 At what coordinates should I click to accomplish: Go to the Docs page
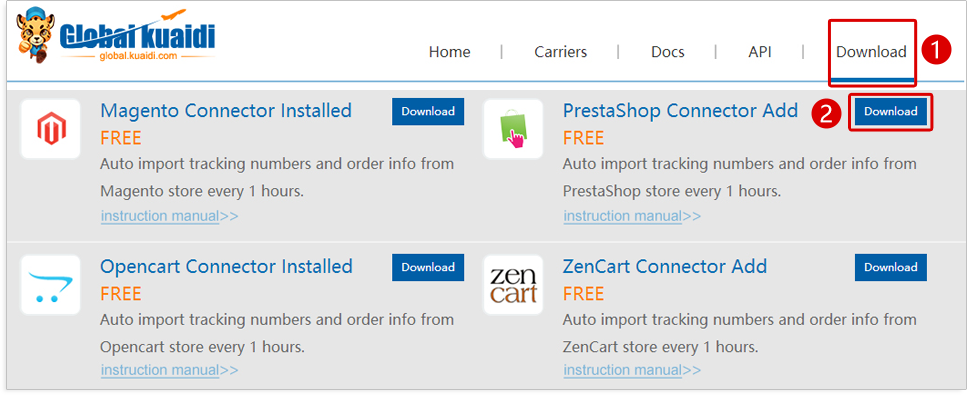tap(668, 52)
